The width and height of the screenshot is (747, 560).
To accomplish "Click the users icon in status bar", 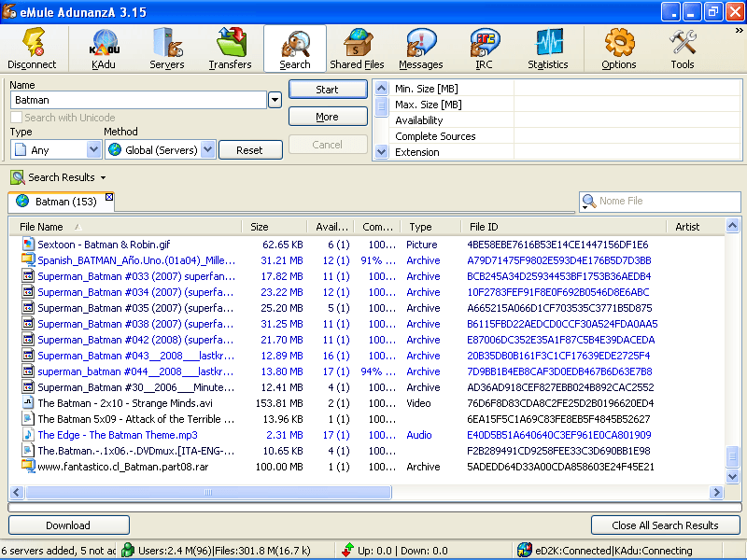I will (x=128, y=550).
